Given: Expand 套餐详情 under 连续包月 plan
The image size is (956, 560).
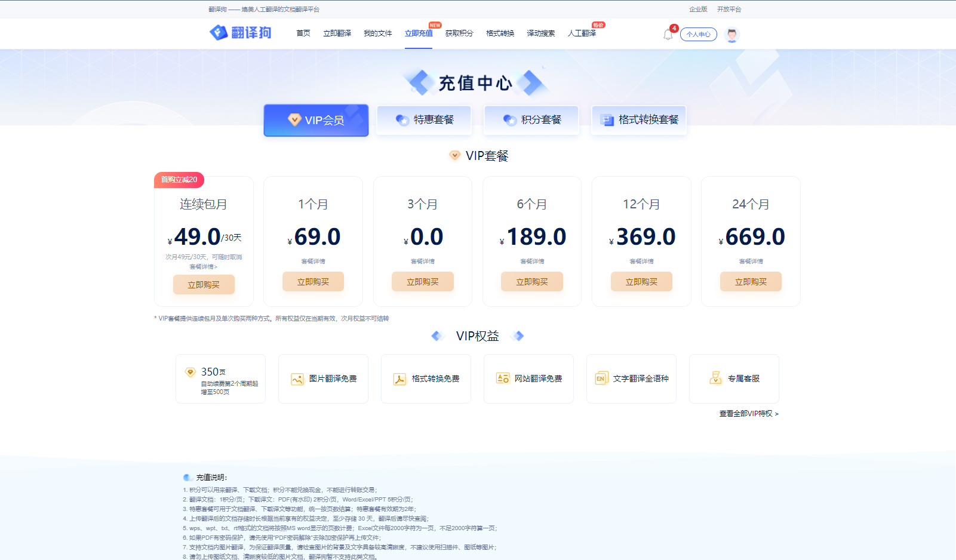Looking at the screenshot, I should click(204, 267).
